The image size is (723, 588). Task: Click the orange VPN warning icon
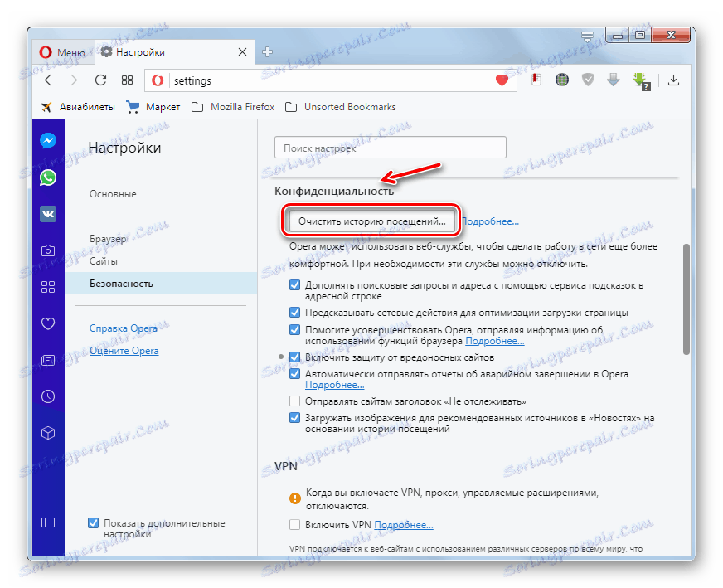[x=294, y=498]
